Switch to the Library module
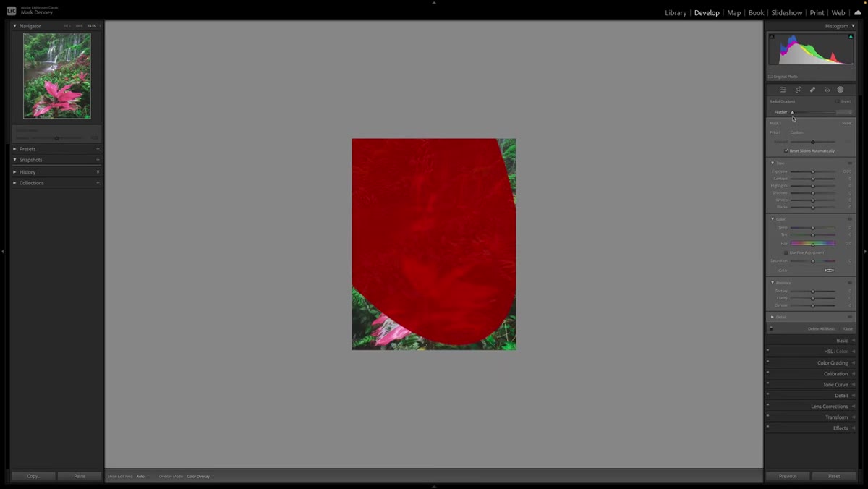 [x=676, y=13]
